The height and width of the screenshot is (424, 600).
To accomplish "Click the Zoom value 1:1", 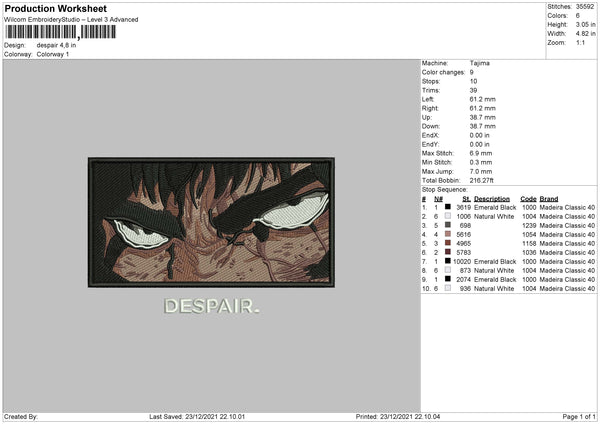I will (x=580, y=43).
